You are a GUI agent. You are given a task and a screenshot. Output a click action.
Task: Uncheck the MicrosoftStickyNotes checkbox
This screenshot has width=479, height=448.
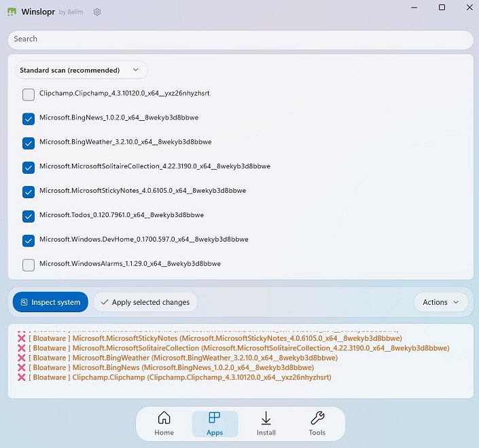pos(29,192)
